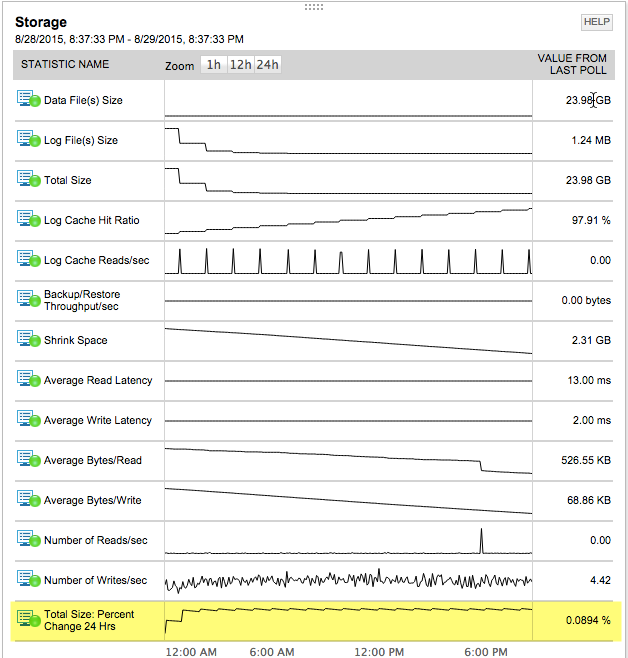
Task: Open the Log File(s) Size statistic
Action: pos(81,140)
